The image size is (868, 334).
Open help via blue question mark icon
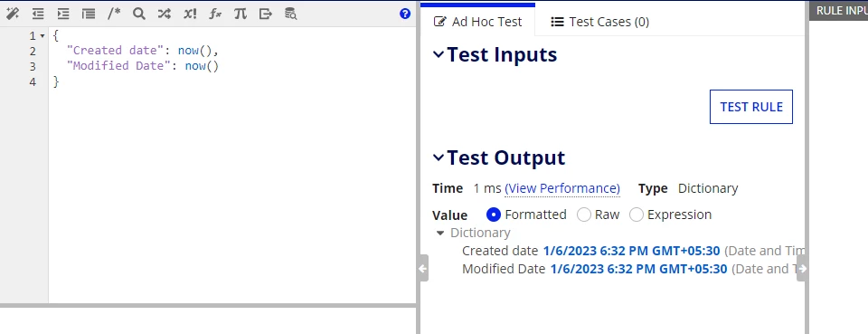[x=405, y=14]
